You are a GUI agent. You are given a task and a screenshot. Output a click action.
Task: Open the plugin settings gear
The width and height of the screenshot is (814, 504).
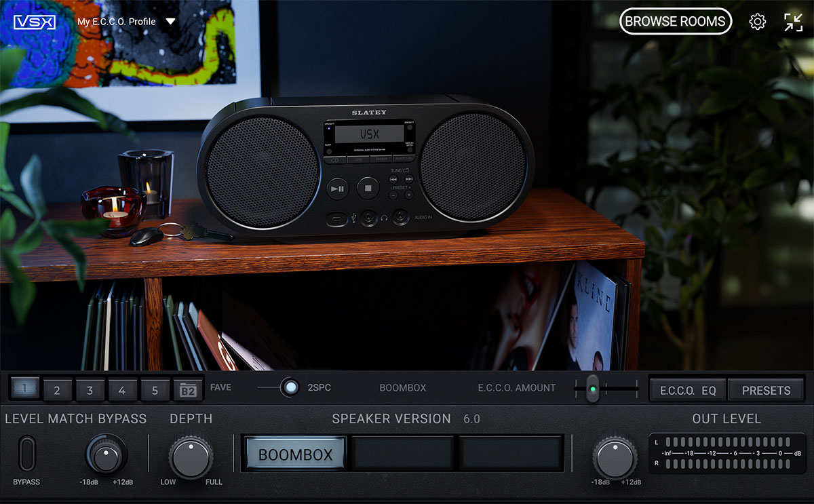[x=758, y=21]
